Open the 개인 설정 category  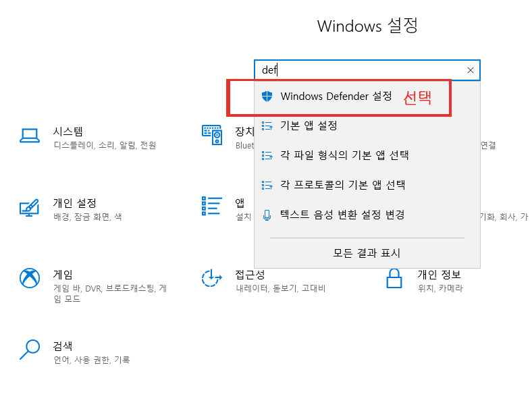click(x=75, y=203)
